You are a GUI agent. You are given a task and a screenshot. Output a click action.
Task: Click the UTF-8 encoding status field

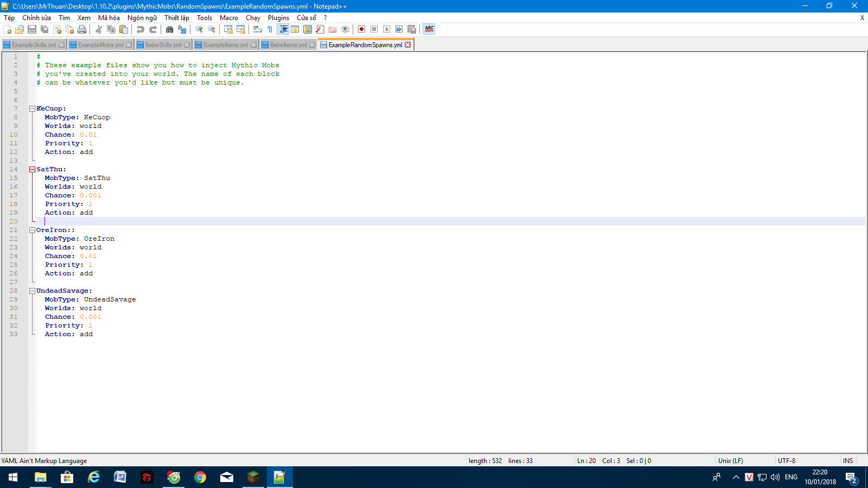pyautogui.click(x=787, y=461)
